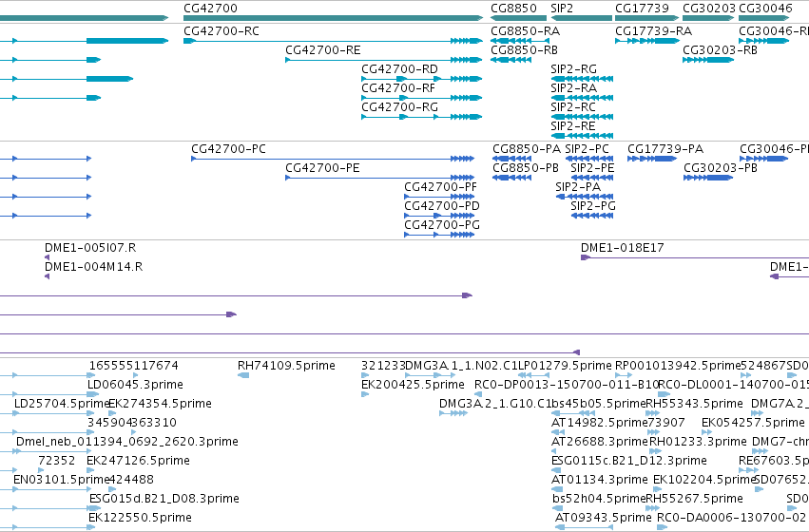Open the RH01233.3prime EST label
This screenshot has width=809, height=532.
tap(698, 442)
